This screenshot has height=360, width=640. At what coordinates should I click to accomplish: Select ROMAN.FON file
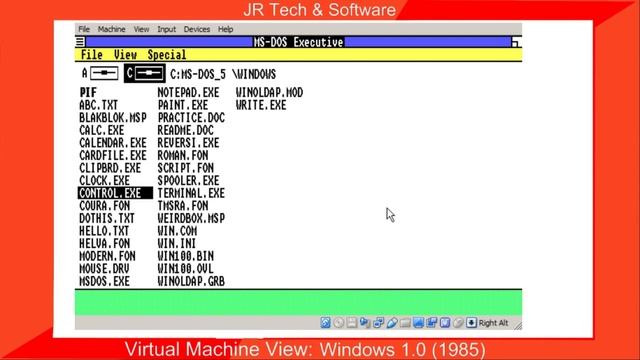click(183, 156)
